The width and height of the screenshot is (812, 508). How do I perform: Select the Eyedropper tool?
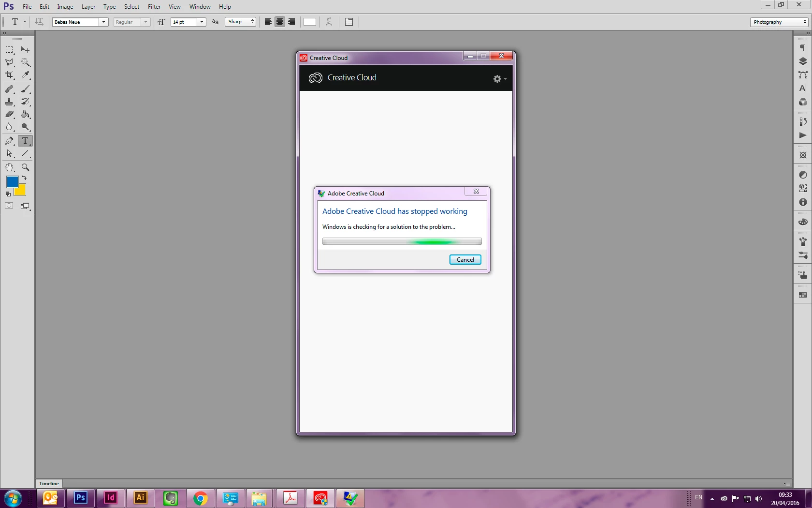(25, 75)
